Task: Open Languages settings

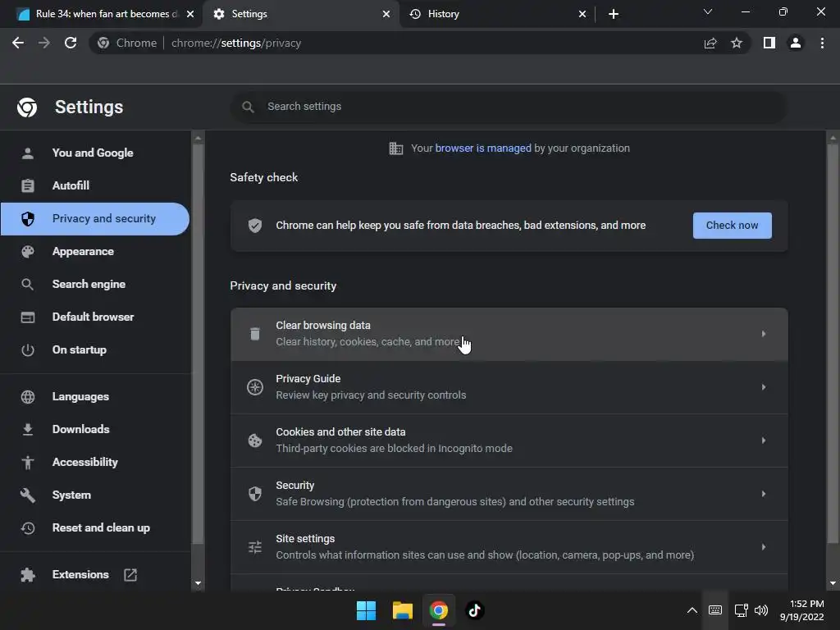Action: pos(95,396)
